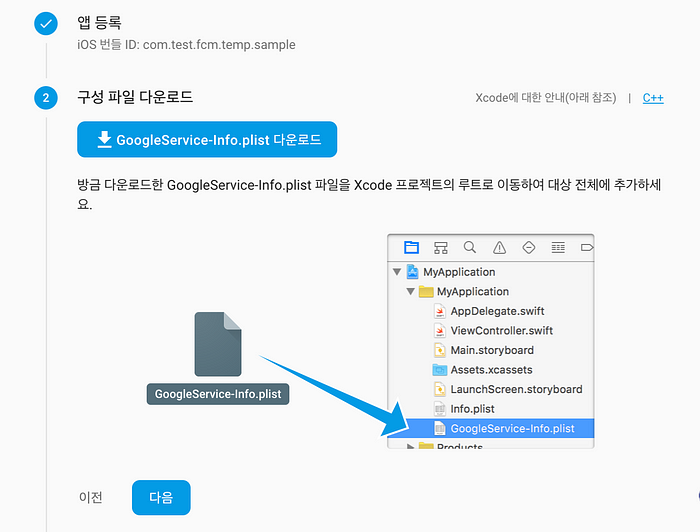Collapse the MyApplication project disclosure triangle
Image resolution: width=700 pixels, height=532 pixels.
pos(396,272)
